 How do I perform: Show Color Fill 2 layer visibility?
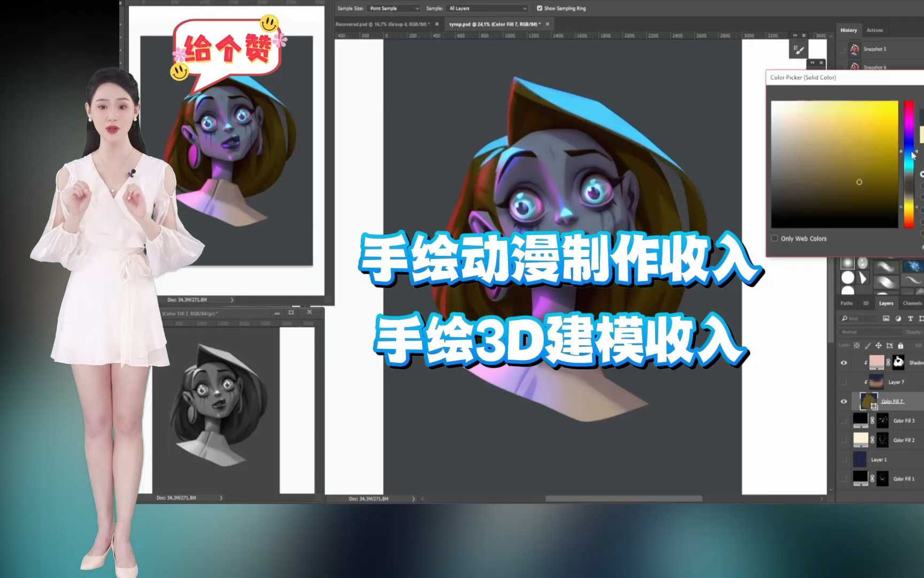tap(844, 440)
